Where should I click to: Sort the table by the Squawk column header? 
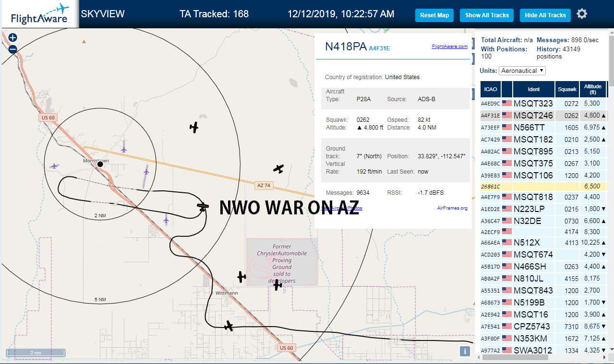coord(567,89)
